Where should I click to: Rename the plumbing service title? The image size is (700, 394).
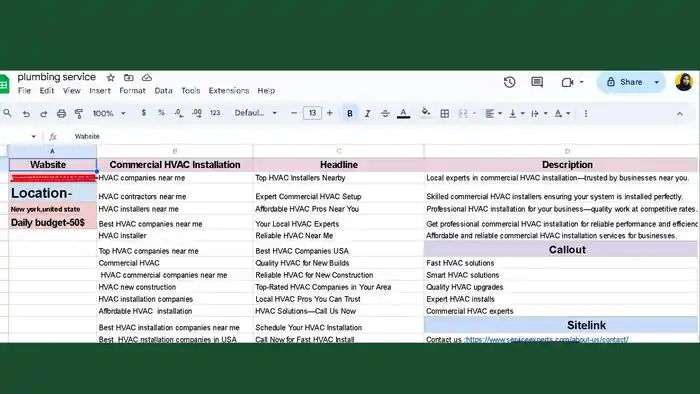[x=57, y=77]
